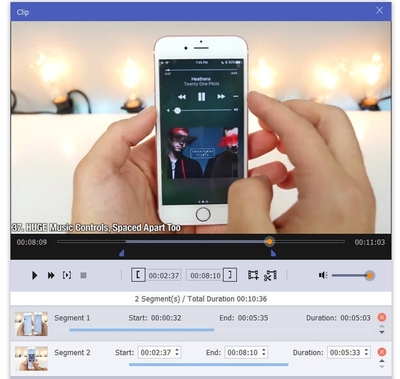This screenshot has height=379, width=400.
Task: Click the orange playhead on the timeline
Action: (269, 241)
